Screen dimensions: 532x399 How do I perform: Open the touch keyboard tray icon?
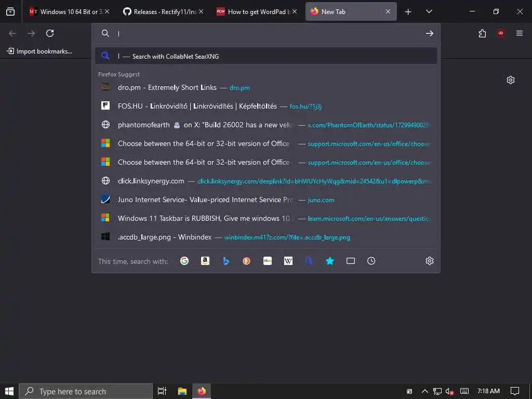(464, 391)
